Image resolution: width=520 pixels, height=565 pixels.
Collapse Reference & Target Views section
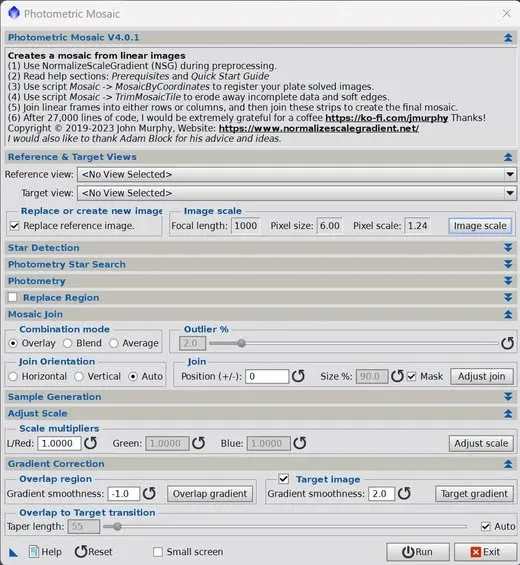pyautogui.click(x=508, y=157)
